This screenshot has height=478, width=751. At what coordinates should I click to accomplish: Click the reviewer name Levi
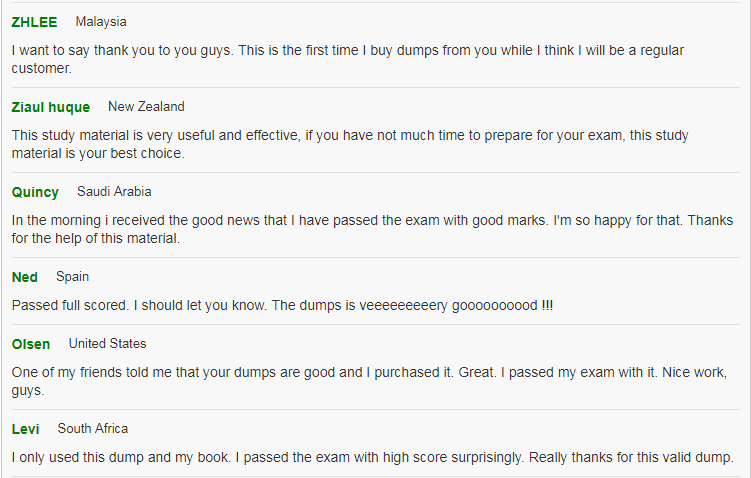pyautogui.click(x=25, y=429)
